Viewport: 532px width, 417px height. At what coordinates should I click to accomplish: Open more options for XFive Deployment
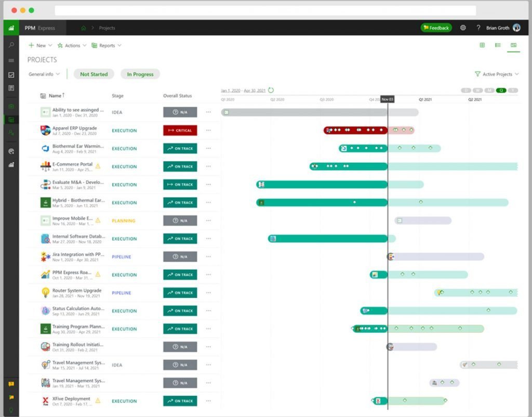point(208,401)
